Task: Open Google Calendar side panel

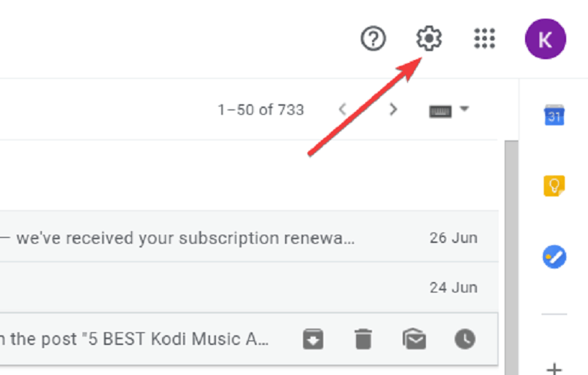Action: pos(554,115)
